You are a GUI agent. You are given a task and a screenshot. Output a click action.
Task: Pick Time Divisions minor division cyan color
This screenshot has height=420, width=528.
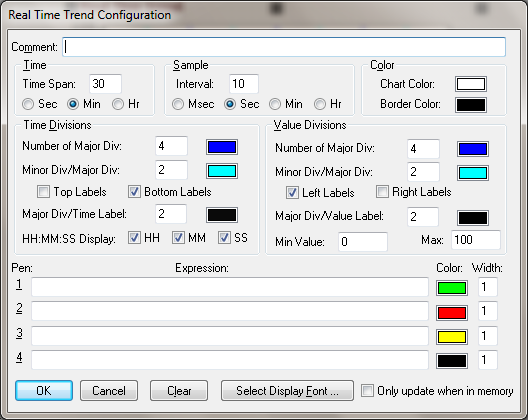pyautogui.click(x=222, y=171)
